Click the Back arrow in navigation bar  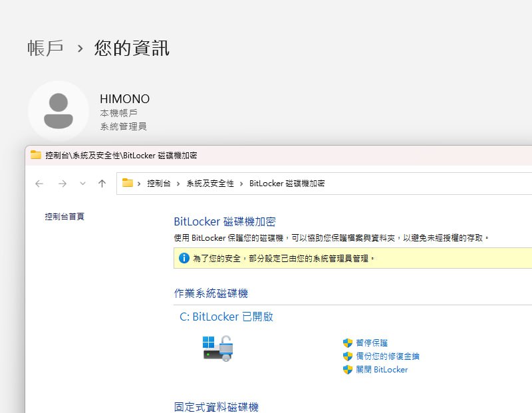pos(39,184)
